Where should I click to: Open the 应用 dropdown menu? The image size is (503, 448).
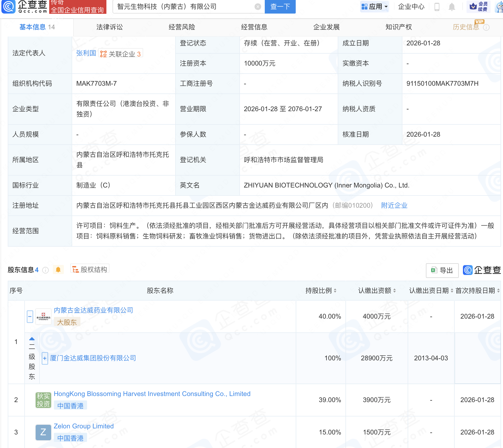point(374,6)
